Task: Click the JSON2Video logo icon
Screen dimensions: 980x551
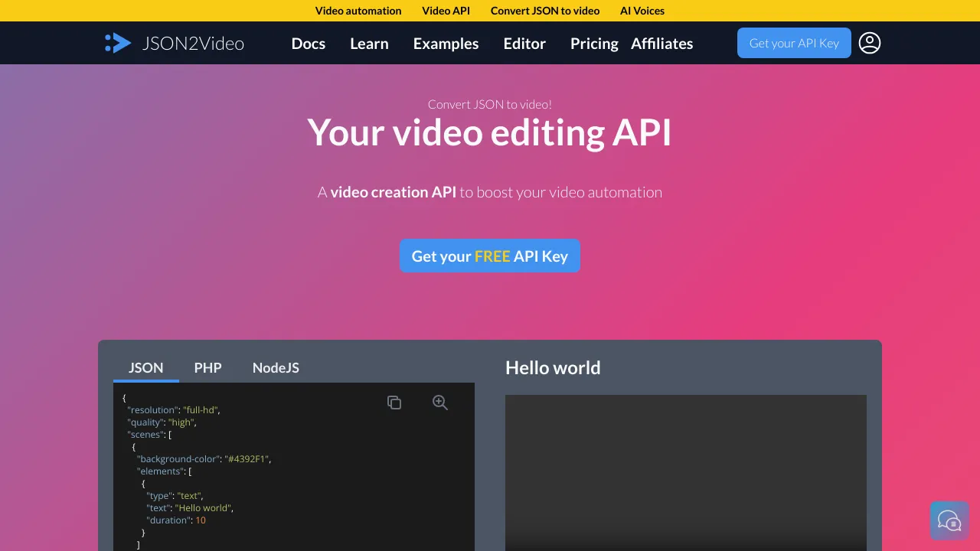Action: 118,43
